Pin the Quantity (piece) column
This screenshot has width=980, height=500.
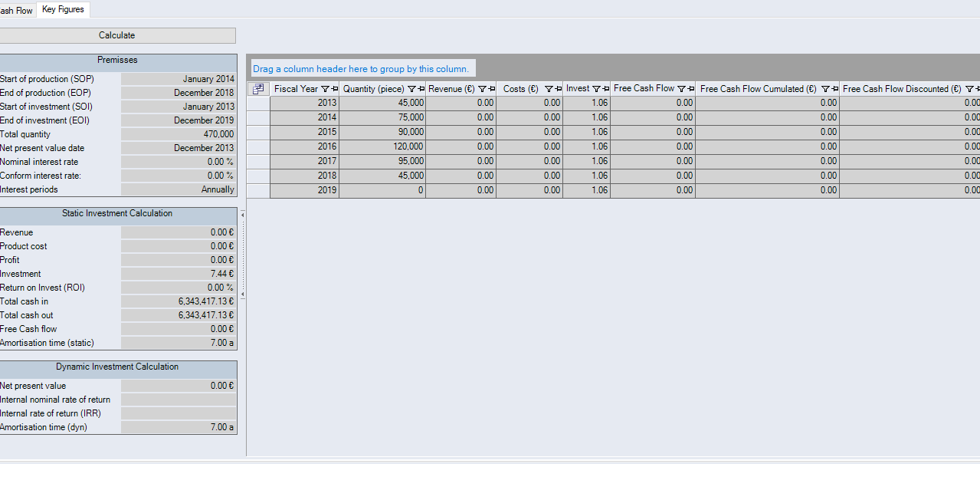pos(421,89)
